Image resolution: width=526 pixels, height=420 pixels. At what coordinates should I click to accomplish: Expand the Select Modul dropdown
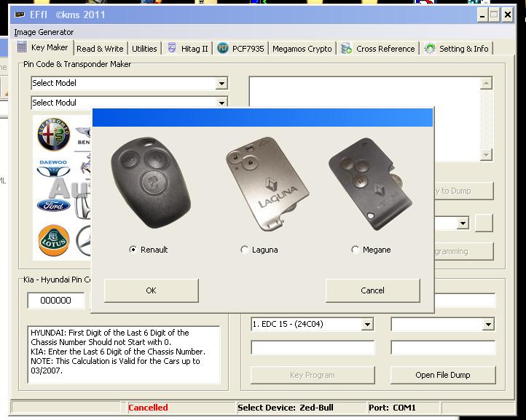tap(221, 102)
